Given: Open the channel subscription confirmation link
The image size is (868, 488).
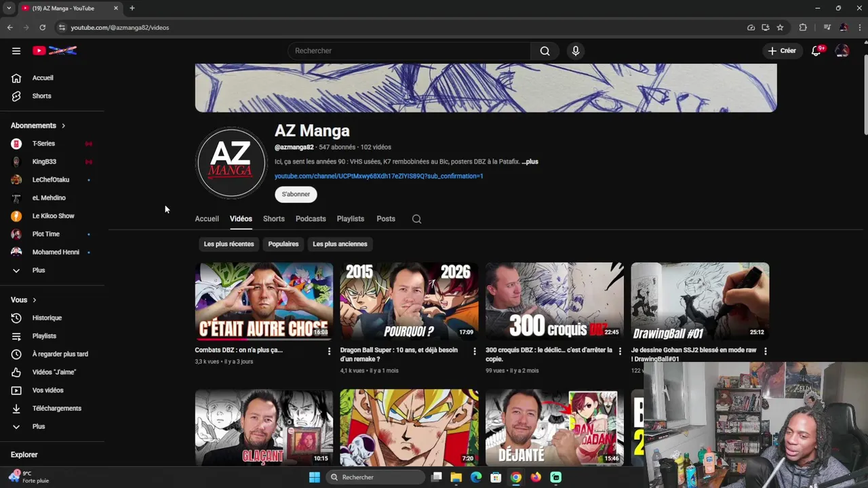Looking at the screenshot, I should (378, 176).
